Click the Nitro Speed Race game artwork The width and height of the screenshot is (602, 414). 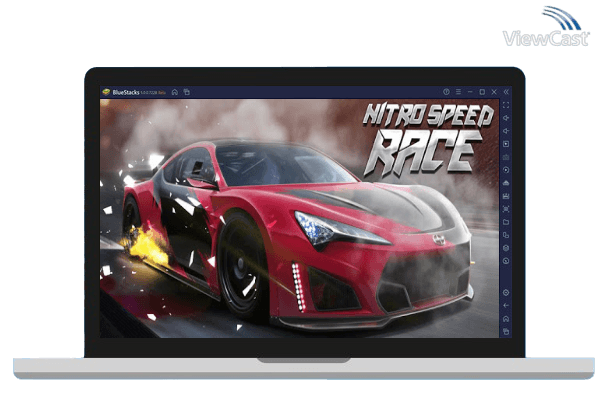[299, 219]
